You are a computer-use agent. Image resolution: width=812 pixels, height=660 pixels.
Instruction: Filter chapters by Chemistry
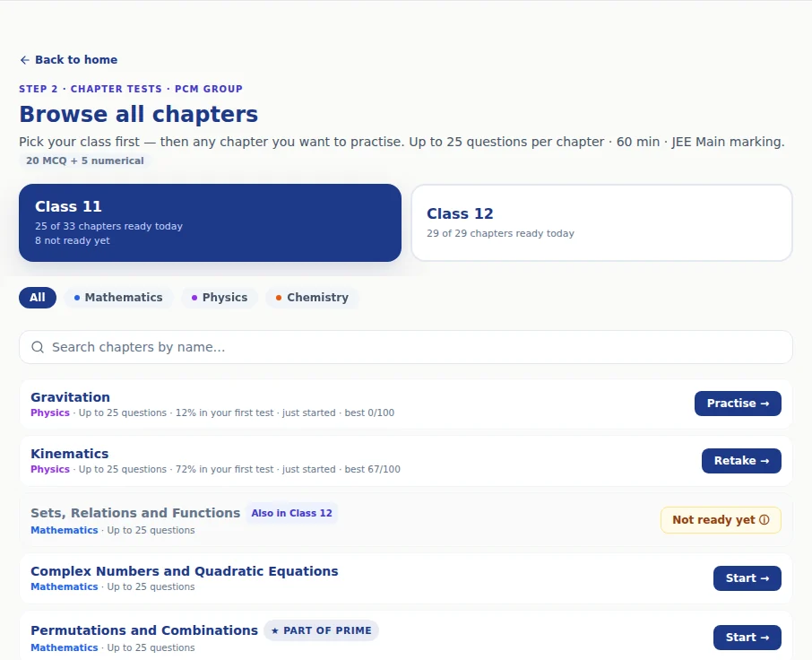point(312,298)
